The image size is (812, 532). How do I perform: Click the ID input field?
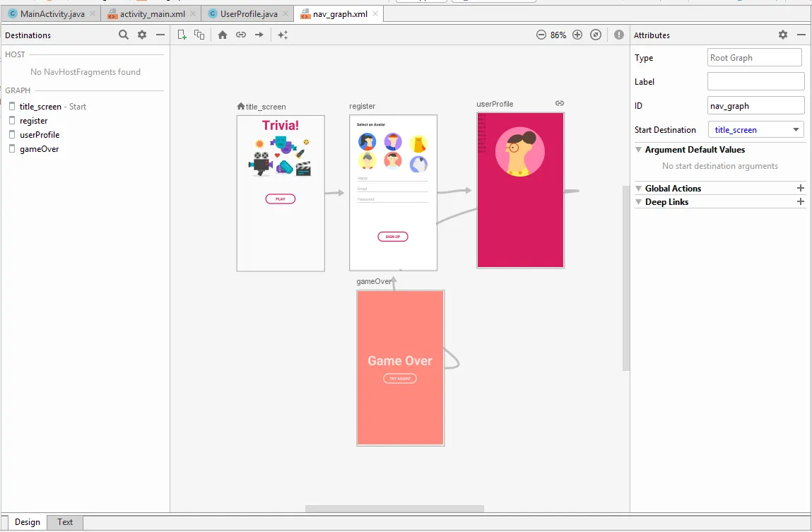coord(755,106)
